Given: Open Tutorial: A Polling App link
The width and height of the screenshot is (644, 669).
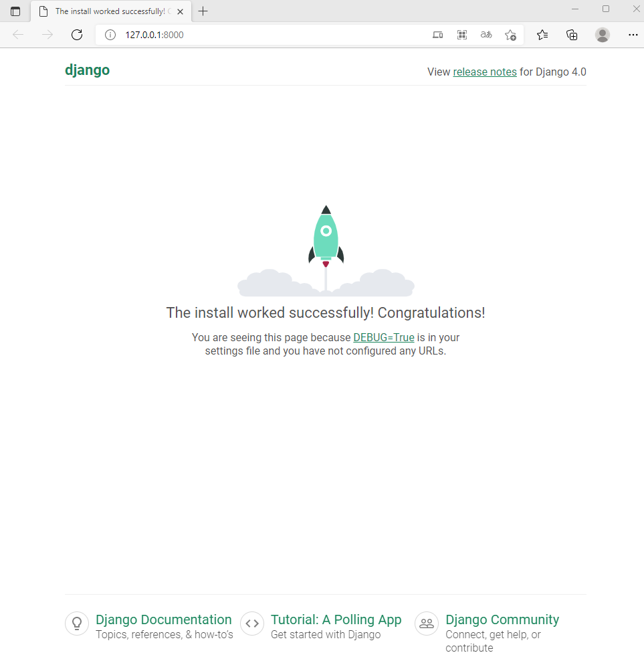Looking at the screenshot, I should coord(336,619).
